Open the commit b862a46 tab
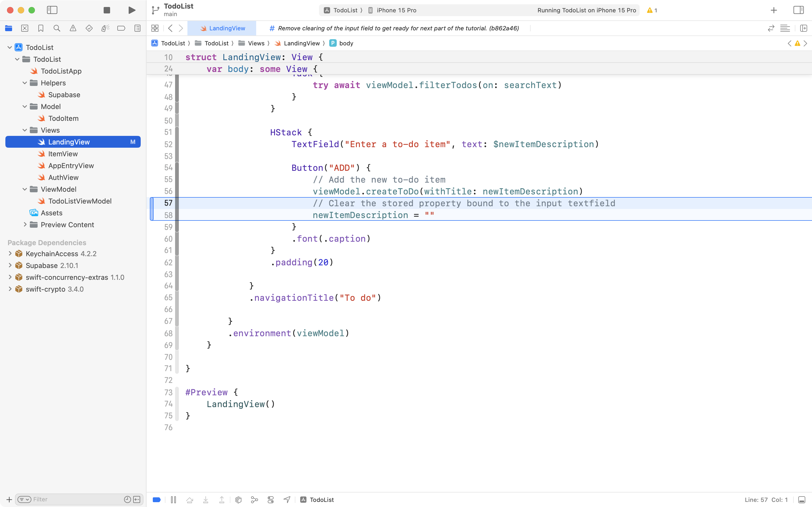This screenshot has height=507, width=812. click(x=394, y=28)
